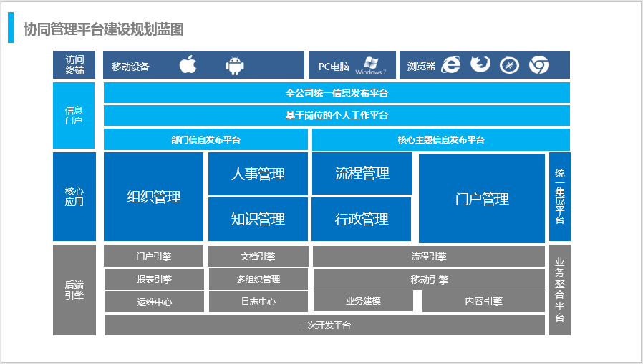This screenshot has height=364, width=643.
Task: Click the 二次开发平台 bar
Action: coord(324,325)
